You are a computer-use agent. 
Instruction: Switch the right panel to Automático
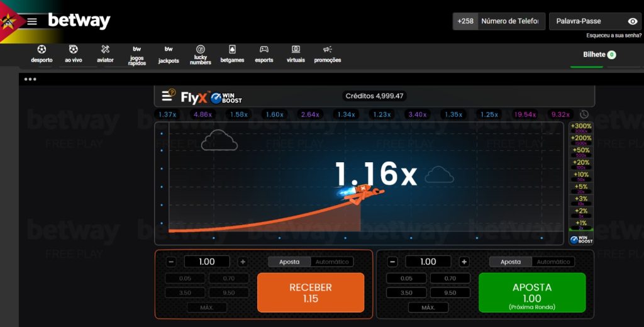coord(553,262)
